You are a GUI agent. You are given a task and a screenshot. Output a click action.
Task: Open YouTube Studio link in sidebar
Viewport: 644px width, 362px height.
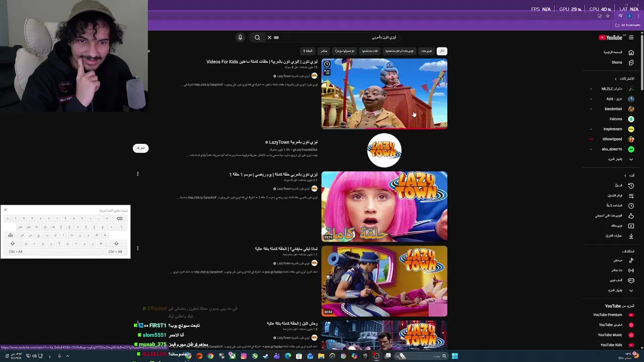616,325
